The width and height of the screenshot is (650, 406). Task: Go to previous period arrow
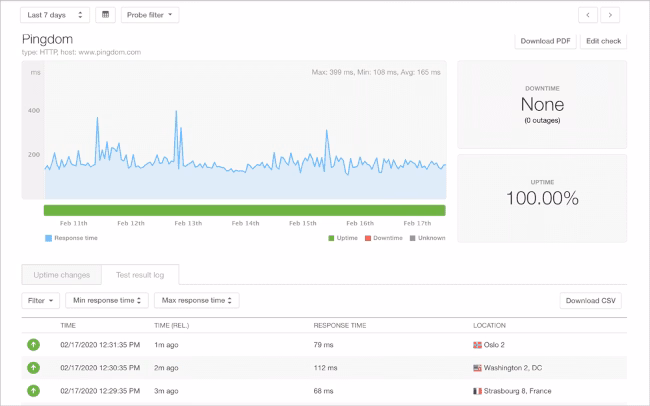589,15
